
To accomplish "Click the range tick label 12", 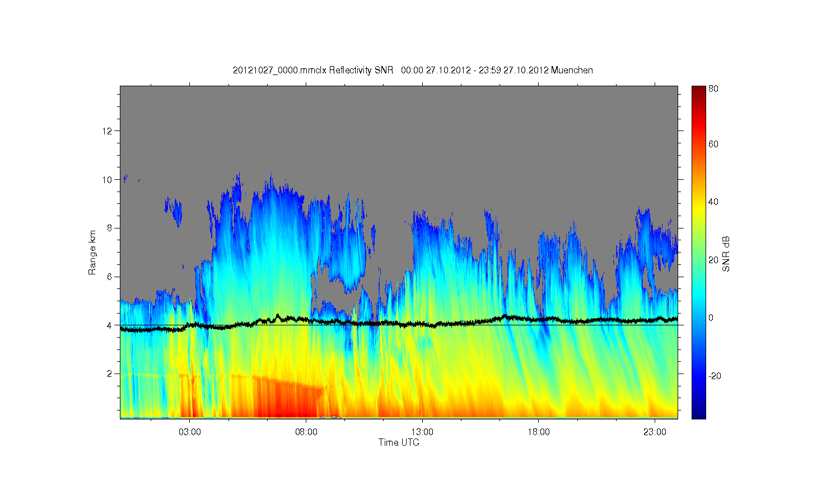I will coord(108,131).
